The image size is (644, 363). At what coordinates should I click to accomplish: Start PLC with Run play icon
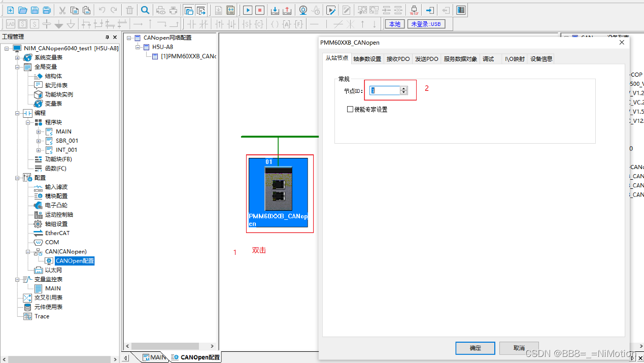click(248, 10)
